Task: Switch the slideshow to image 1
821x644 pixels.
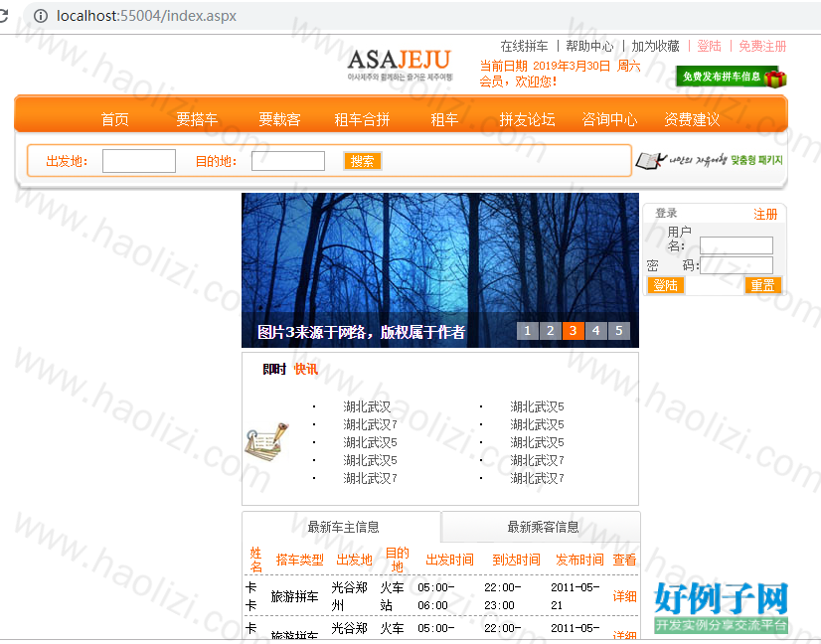Action: (x=527, y=331)
